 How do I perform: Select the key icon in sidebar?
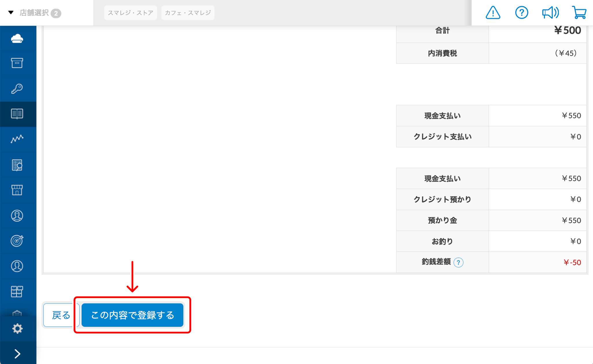[17, 89]
